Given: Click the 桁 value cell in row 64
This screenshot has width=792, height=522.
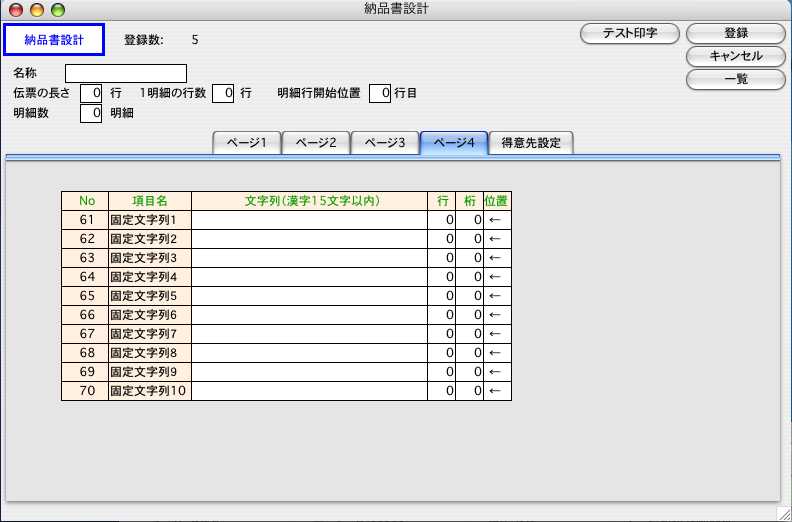Looking at the screenshot, I should (469, 277).
